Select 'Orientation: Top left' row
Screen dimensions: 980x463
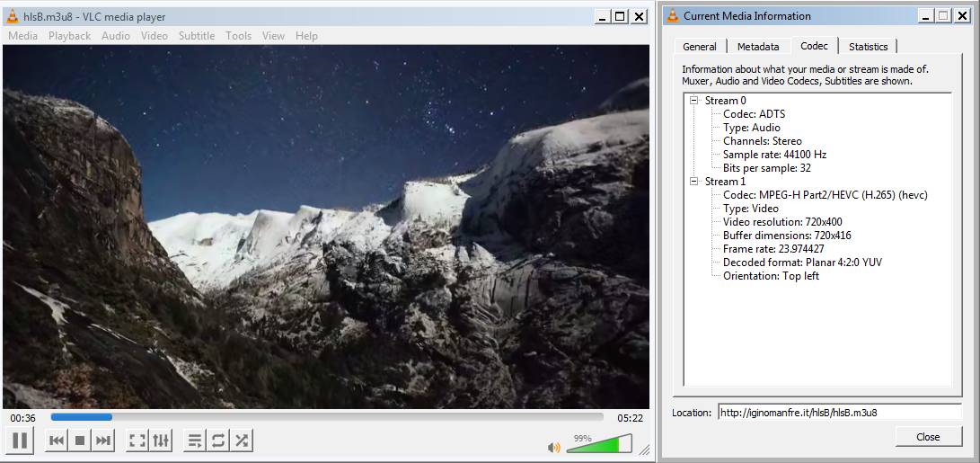(x=771, y=276)
